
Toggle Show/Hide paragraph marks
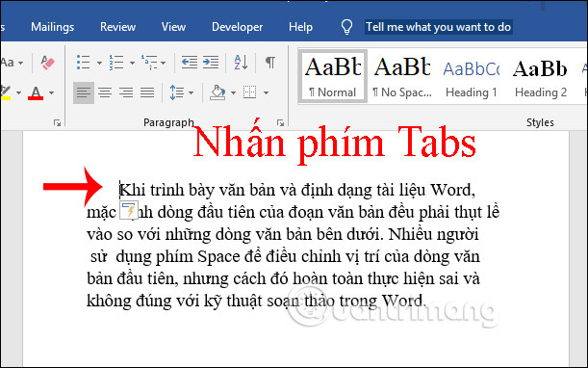tap(270, 63)
